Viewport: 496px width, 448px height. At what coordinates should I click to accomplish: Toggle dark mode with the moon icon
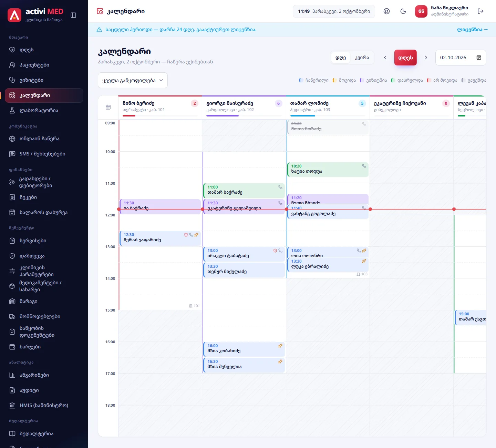coord(403,11)
